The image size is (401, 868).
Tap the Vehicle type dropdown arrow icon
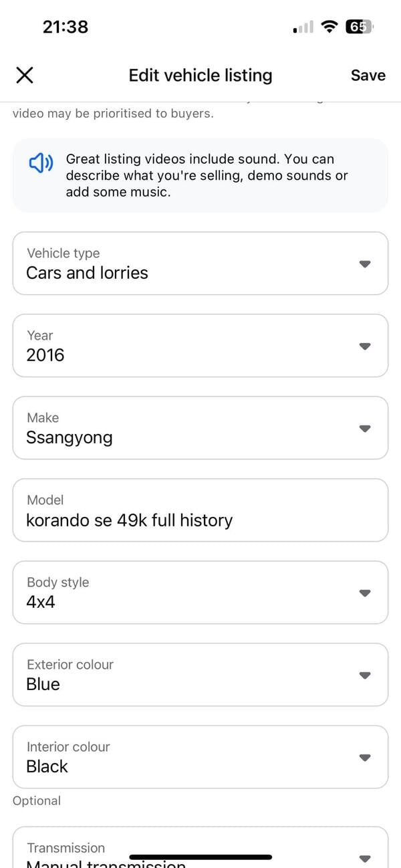(364, 264)
